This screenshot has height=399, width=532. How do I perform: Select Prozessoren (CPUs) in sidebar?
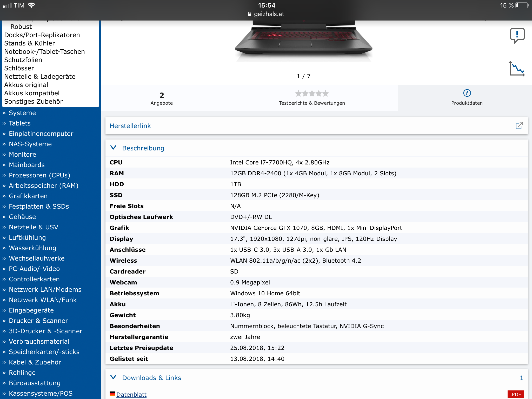[39, 175]
